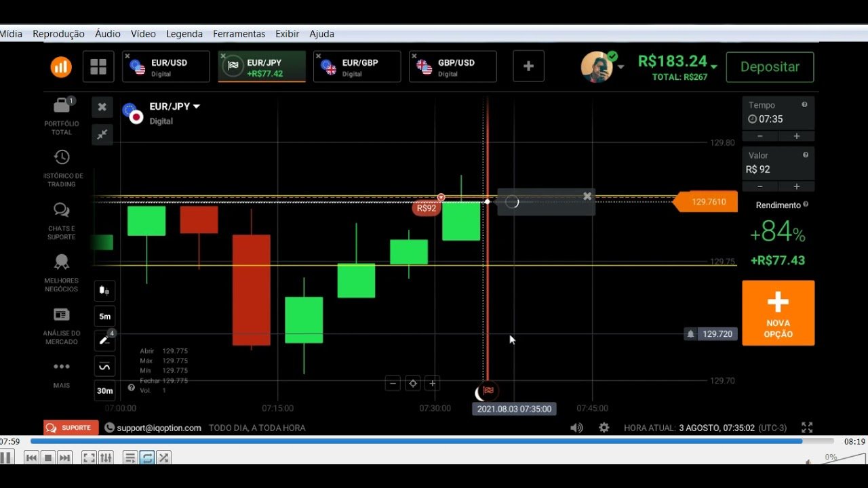The image size is (868, 488).
Task: Open the Mídia menu
Action: [x=10, y=34]
